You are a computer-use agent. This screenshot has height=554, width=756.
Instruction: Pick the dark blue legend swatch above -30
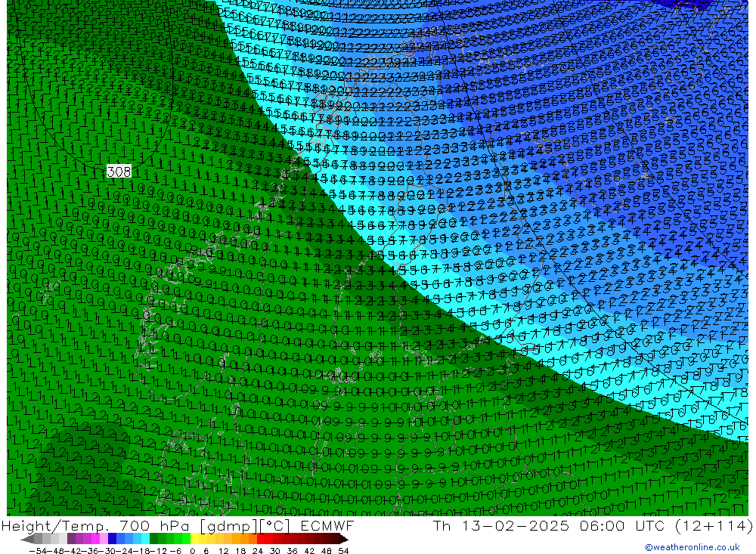pyautogui.click(x=113, y=539)
